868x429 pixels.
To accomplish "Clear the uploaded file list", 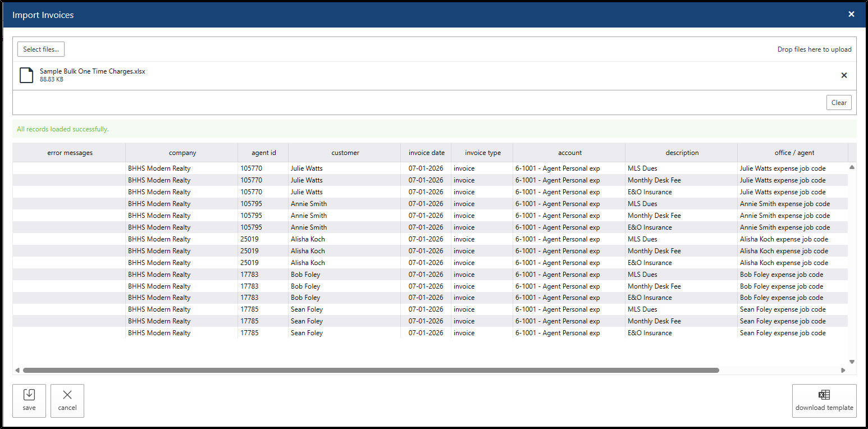I will pos(839,103).
